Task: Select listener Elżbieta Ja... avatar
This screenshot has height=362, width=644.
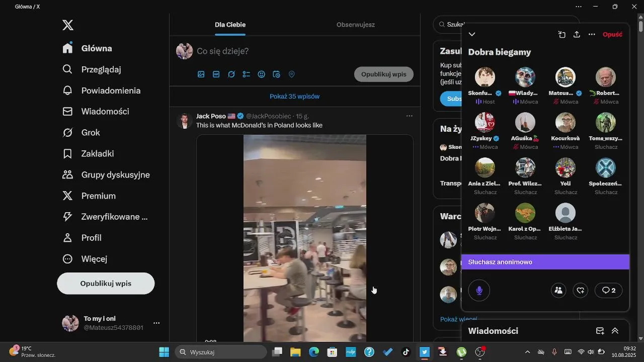Action: (x=566, y=213)
